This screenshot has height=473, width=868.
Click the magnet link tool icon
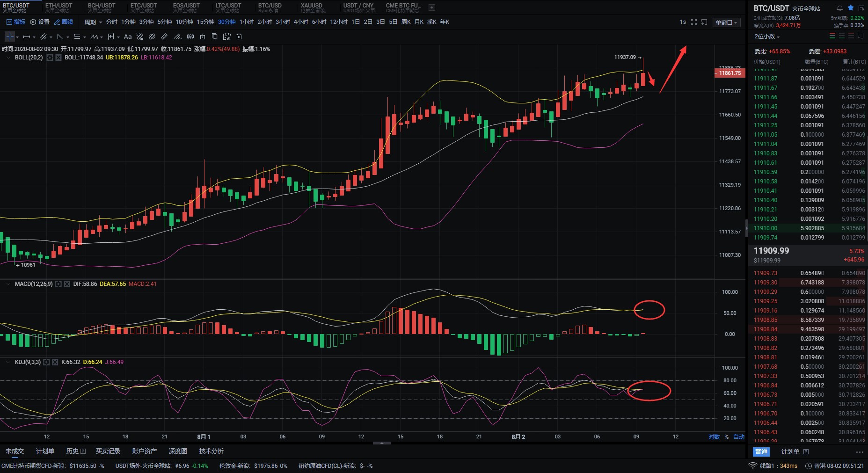pyautogui.click(x=152, y=36)
